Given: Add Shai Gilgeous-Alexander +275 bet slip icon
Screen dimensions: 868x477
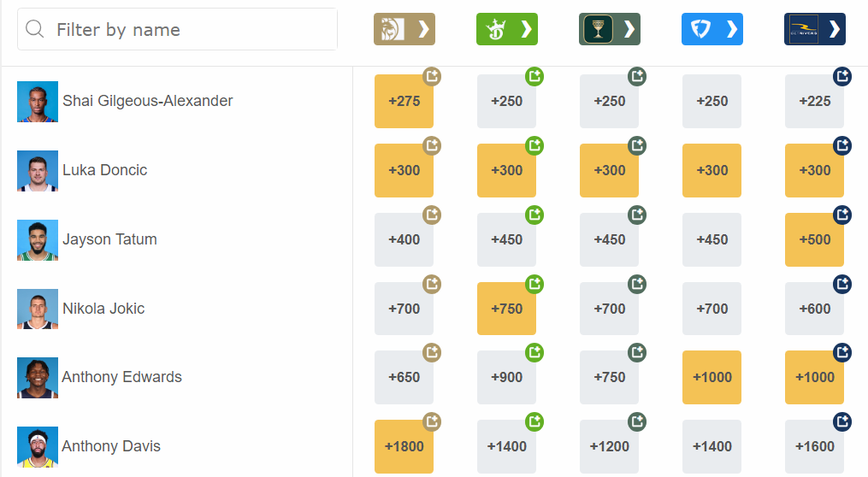Looking at the screenshot, I should tap(432, 76).
